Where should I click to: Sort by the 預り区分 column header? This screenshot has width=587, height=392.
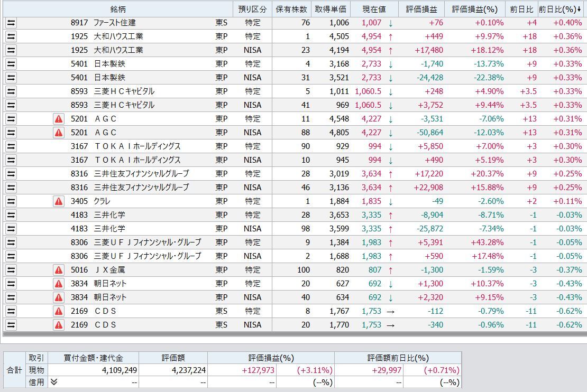click(252, 10)
